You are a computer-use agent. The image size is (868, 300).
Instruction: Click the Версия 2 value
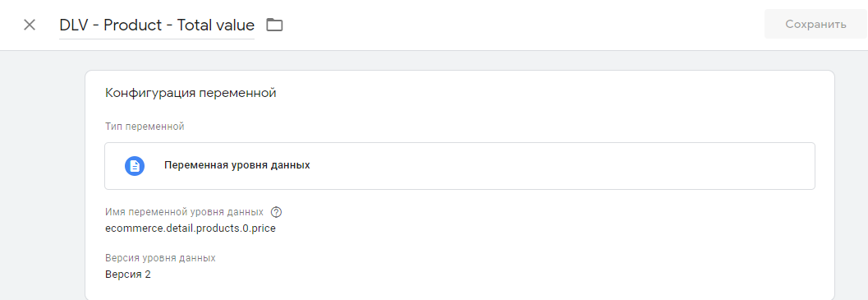128,274
